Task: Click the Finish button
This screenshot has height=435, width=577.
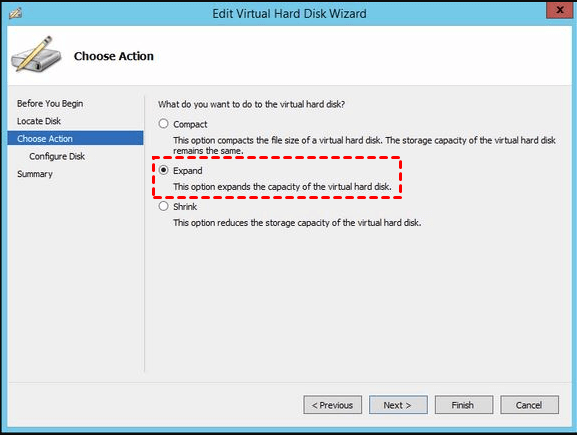Action: 464,405
